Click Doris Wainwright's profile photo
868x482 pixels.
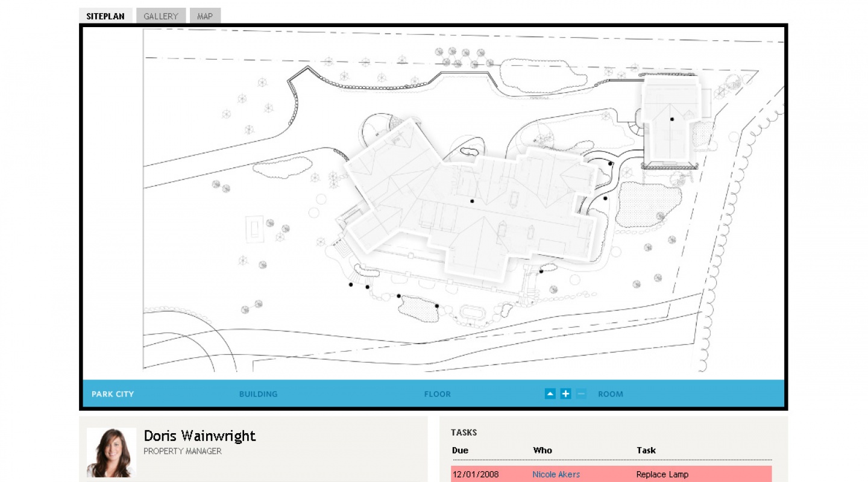pyautogui.click(x=111, y=452)
